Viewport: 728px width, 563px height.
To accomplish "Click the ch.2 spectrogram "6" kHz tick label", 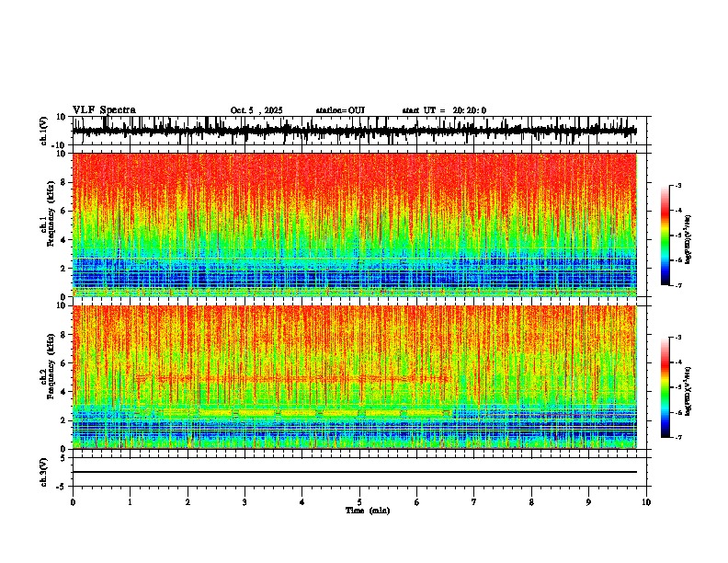I will pyautogui.click(x=63, y=363).
